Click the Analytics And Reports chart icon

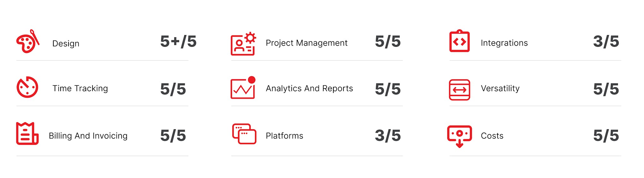click(243, 88)
